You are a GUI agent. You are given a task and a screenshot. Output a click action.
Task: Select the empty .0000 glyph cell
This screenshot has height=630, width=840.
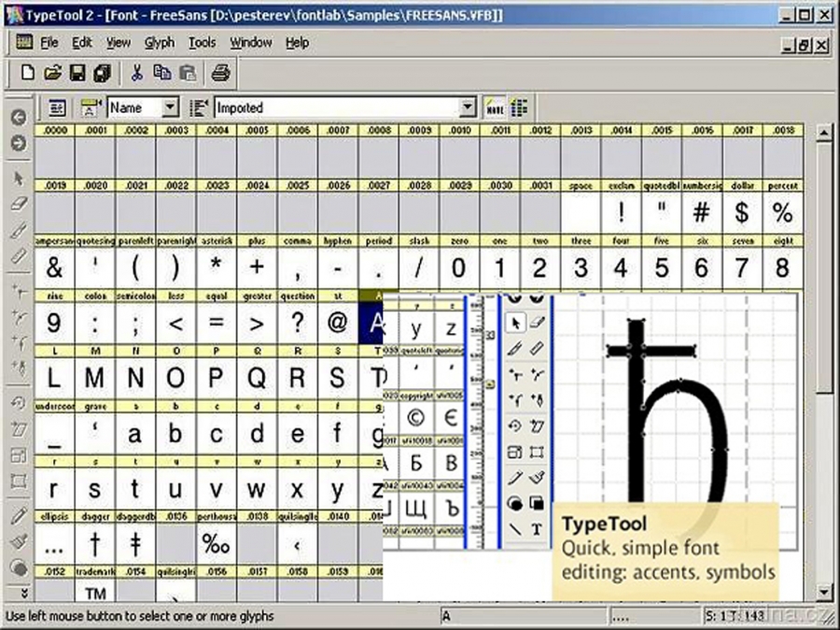point(54,158)
